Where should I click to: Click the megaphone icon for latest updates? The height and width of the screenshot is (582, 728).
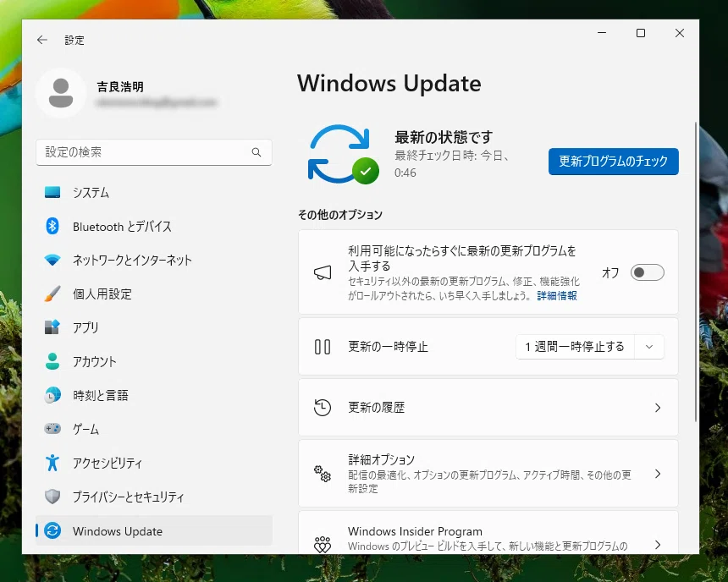[323, 272]
